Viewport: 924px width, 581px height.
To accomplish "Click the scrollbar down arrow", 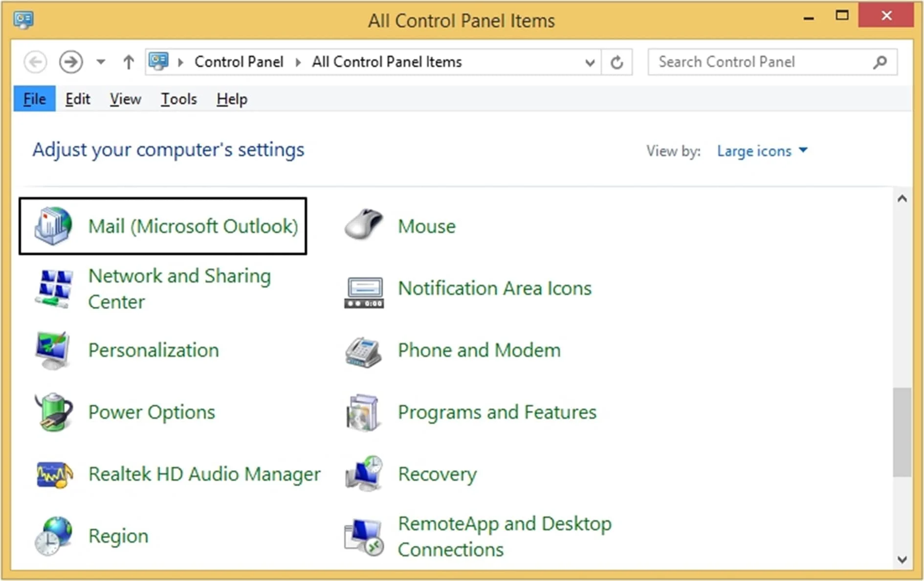I will pos(902,559).
